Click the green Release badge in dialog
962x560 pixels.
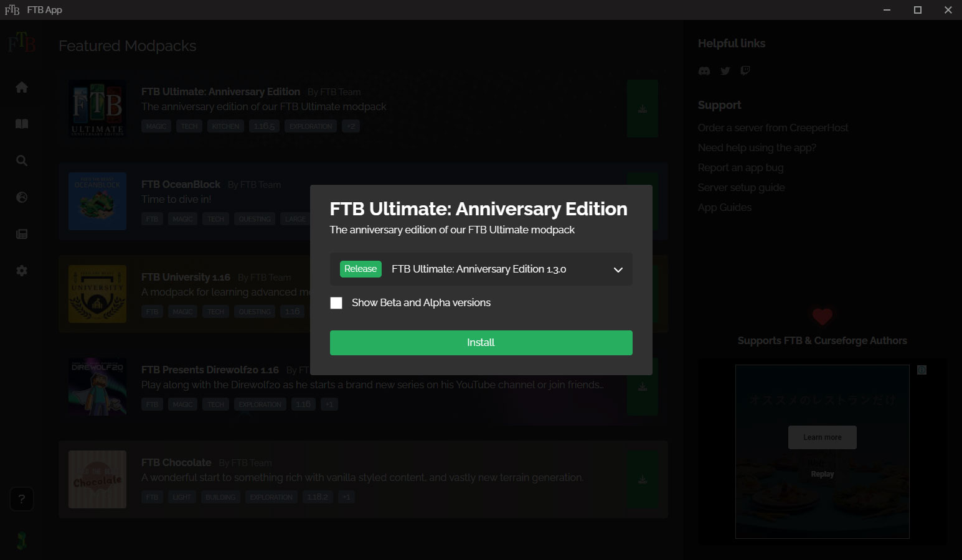point(361,269)
